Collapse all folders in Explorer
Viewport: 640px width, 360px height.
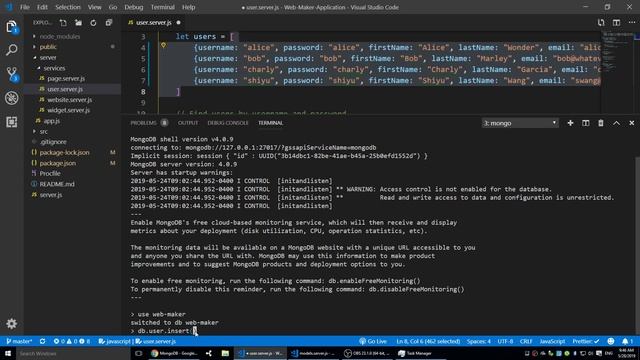(109, 23)
